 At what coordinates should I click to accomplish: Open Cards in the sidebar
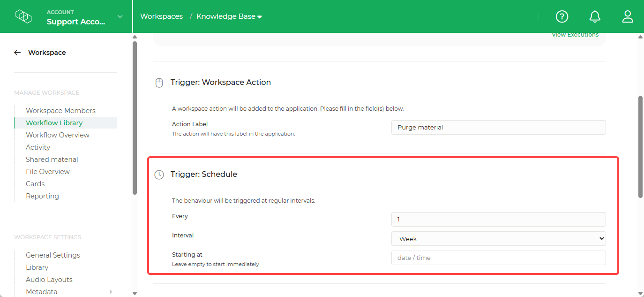tap(35, 184)
